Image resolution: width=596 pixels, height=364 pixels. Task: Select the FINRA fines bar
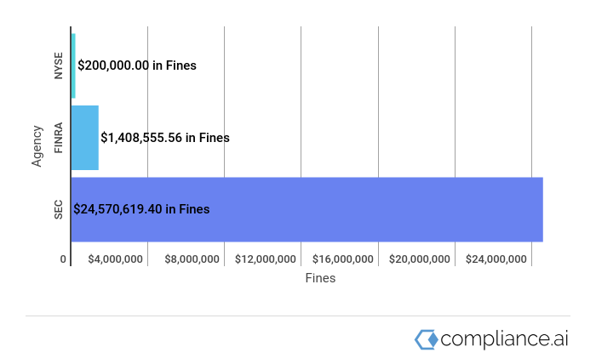[85, 138]
